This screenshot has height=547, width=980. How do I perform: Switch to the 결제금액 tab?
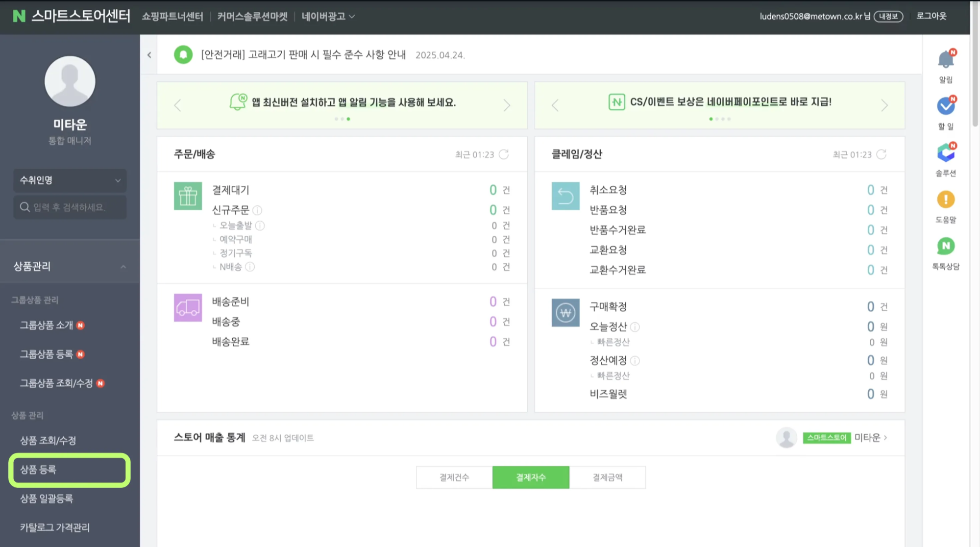pyautogui.click(x=608, y=477)
